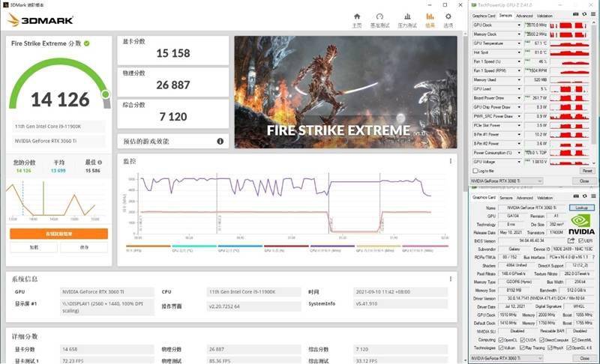Open the Memory Clock sensor dropdown arrow

click(519, 34)
